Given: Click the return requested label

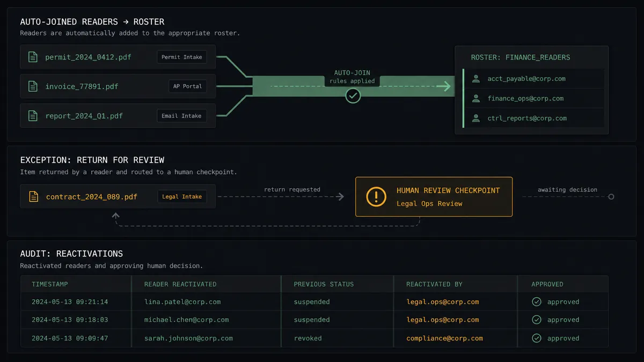Looking at the screenshot, I should coord(292,189).
